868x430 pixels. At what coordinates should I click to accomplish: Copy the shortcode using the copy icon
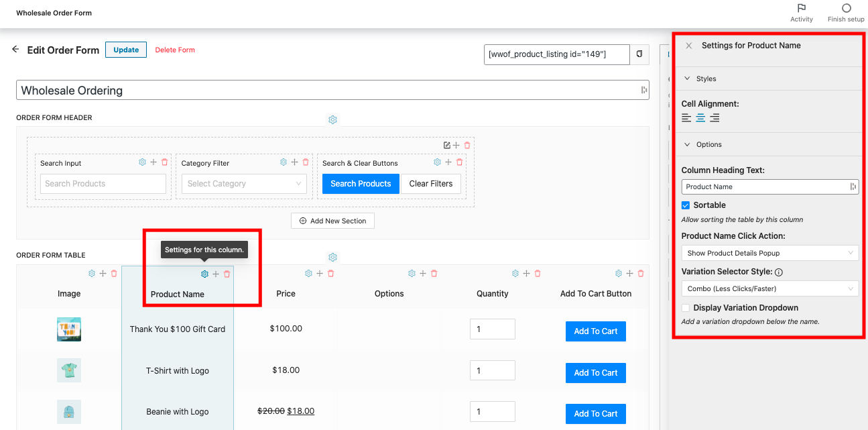639,54
